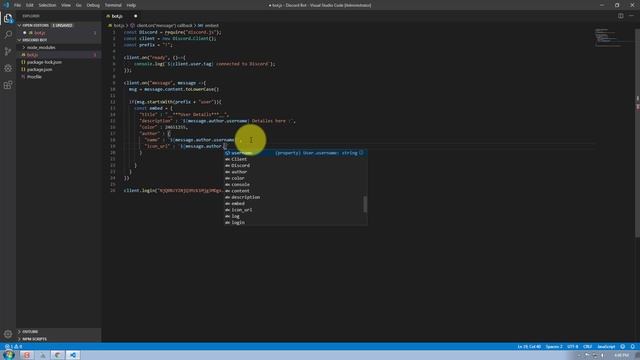
Task: Click CRLF line ending in status bar
Action: [587, 347]
